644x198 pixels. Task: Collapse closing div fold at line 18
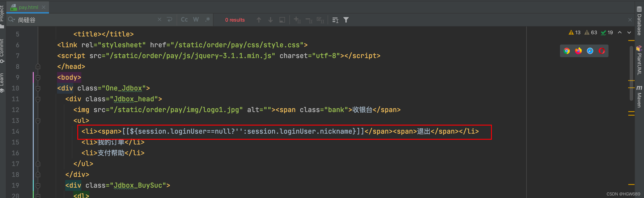[x=38, y=174]
